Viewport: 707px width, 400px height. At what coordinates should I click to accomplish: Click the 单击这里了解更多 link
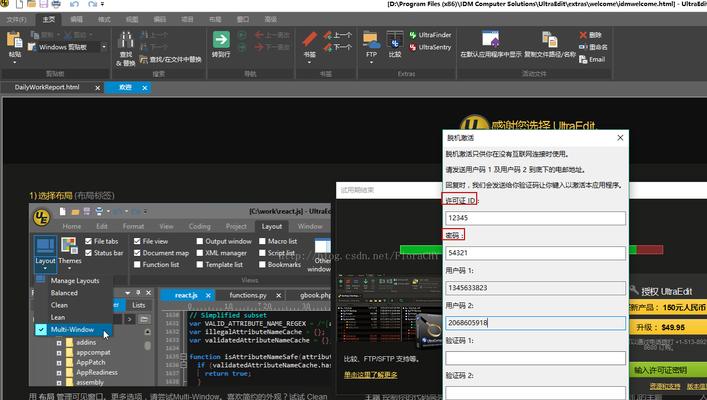tap(371, 375)
